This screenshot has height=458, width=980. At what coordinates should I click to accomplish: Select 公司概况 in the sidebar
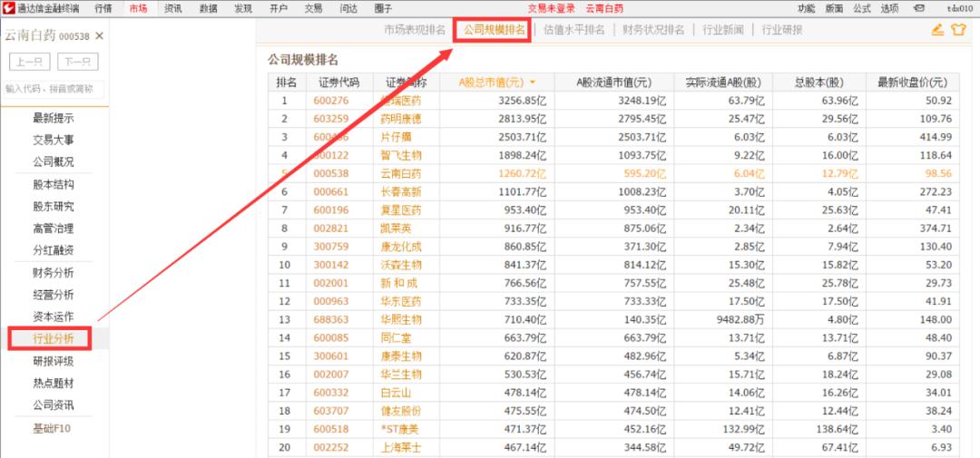(54, 161)
